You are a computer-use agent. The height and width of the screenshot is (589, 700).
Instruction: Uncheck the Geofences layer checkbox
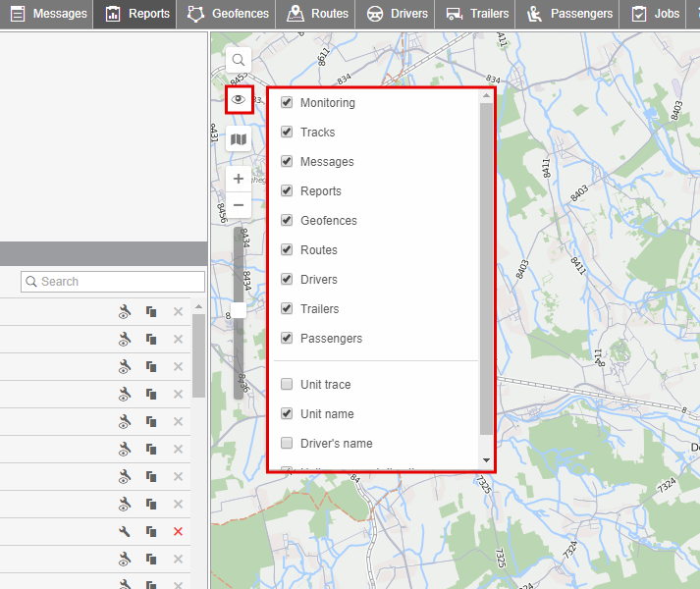tap(287, 221)
